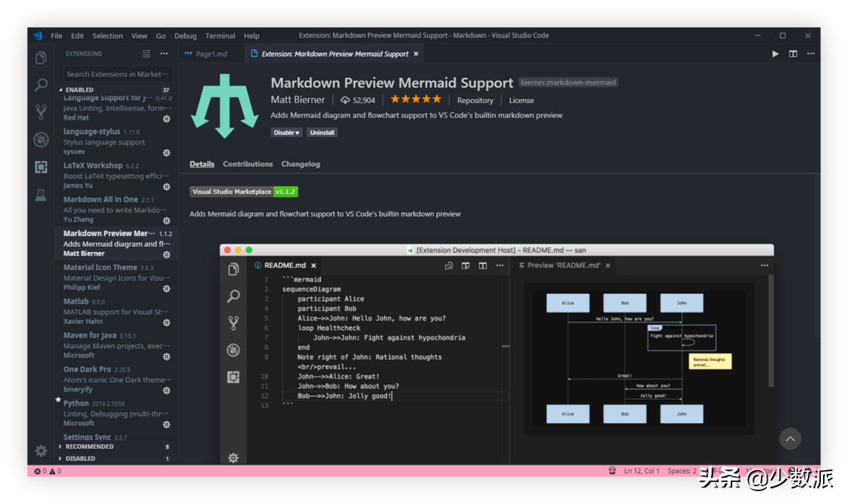Open the License link
848x504 pixels.
[522, 101]
